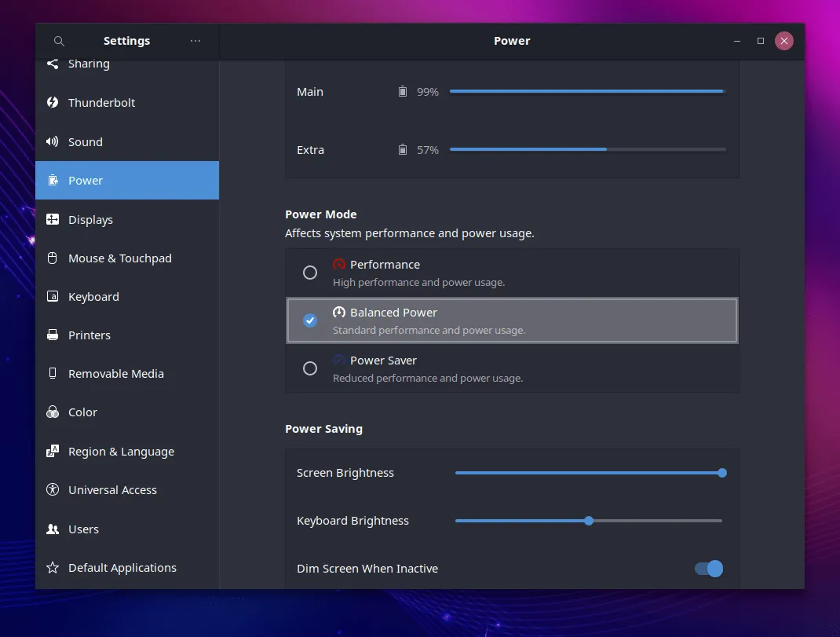Screen dimensions: 840x637
Task: Click the Displays icon in sidebar
Action: (x=53, y=219)
